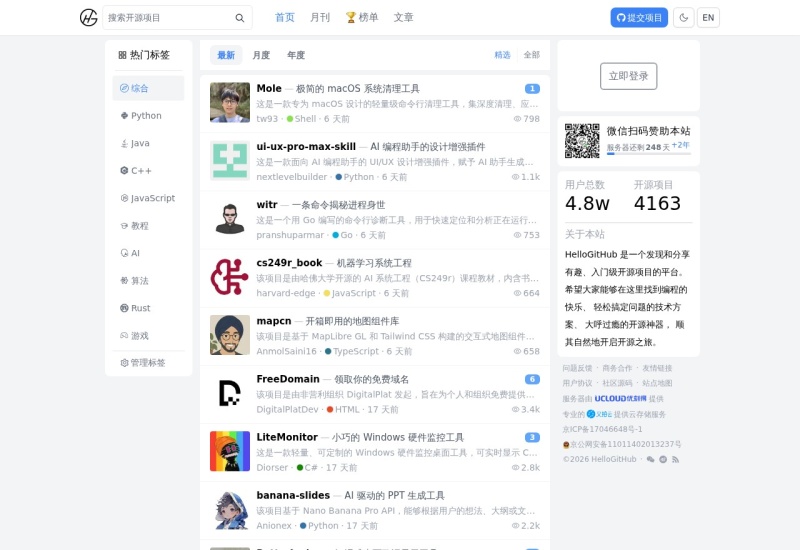Select the 算法 tag
Screen dimensions: 800x550
click(x=148, y=281)
